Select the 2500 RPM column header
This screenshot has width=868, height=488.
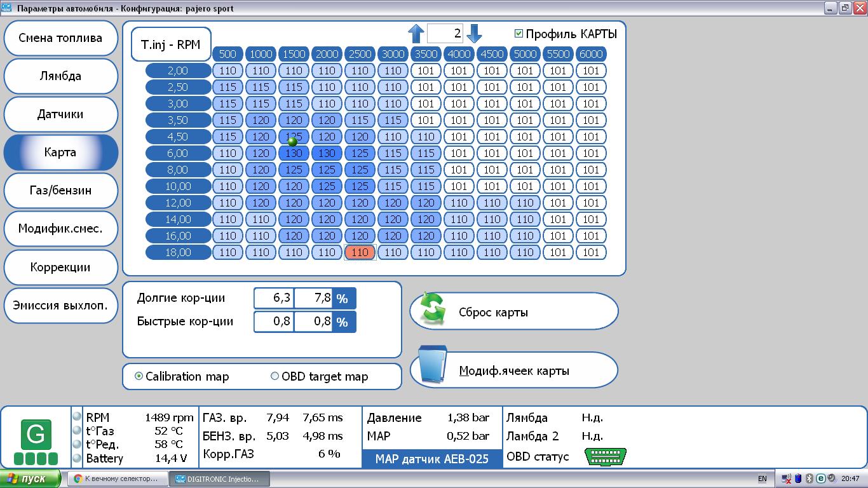(360, 54)
